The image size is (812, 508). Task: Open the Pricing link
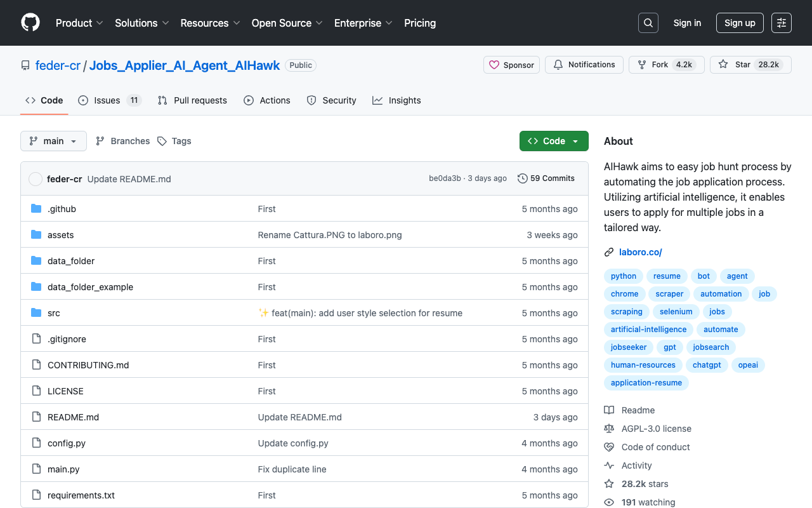[420, 23]
